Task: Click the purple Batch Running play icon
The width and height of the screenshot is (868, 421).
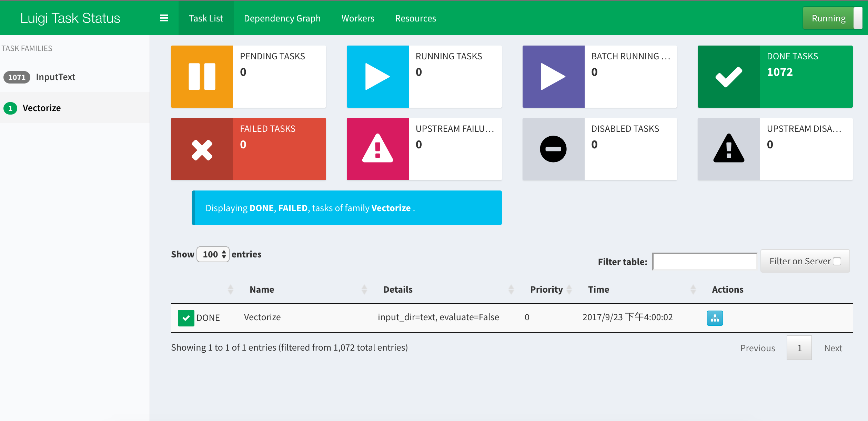Action: coord(553,77)
